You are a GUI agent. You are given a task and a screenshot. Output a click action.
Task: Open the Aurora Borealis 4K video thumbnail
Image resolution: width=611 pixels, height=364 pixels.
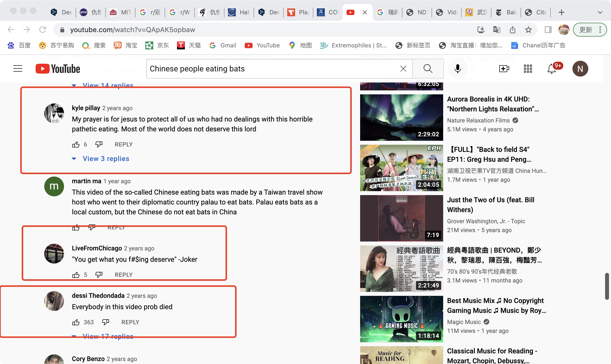click(x=401, y=117)
